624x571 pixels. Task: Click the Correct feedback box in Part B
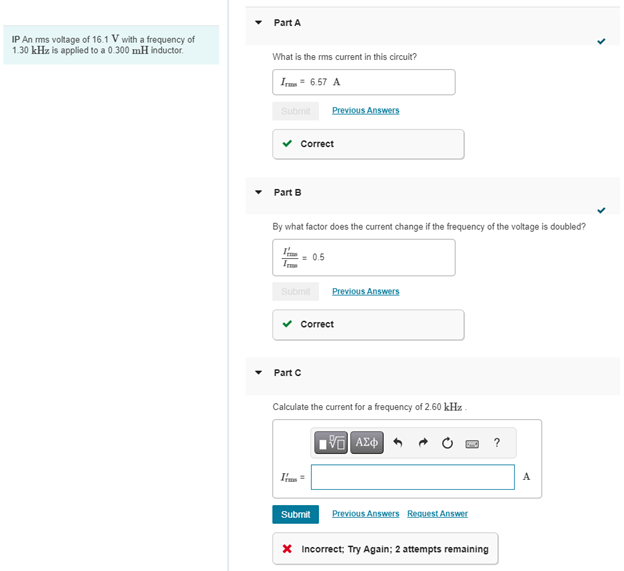368,325
